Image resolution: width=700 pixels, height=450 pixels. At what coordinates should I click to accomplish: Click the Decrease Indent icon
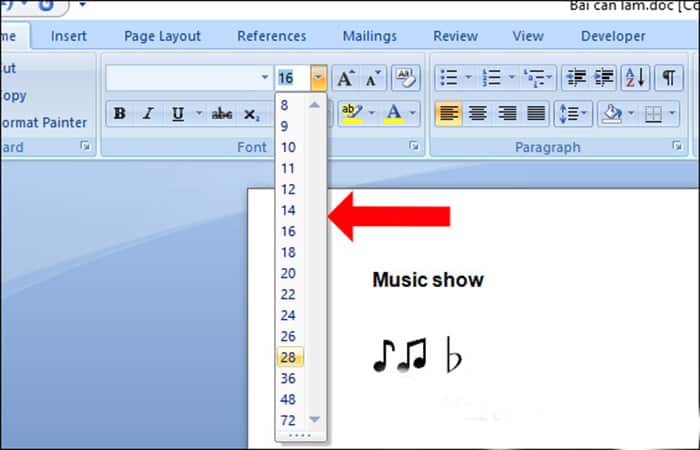pos(576,78)
